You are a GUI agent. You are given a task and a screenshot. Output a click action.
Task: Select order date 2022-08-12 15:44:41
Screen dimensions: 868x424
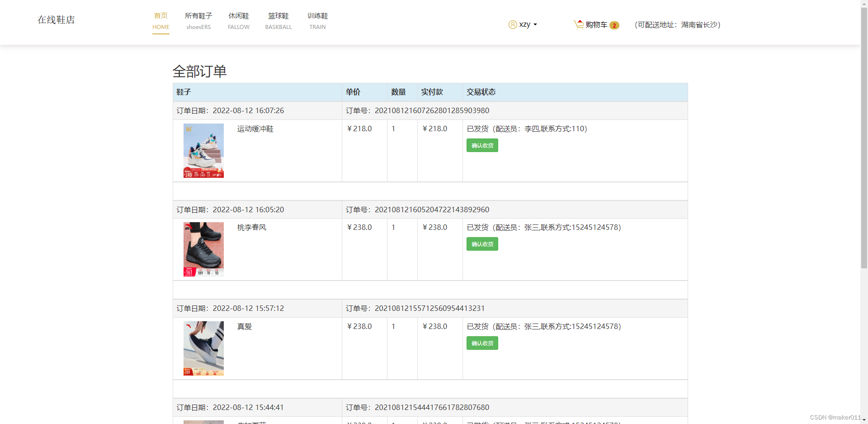coord(248,407)
